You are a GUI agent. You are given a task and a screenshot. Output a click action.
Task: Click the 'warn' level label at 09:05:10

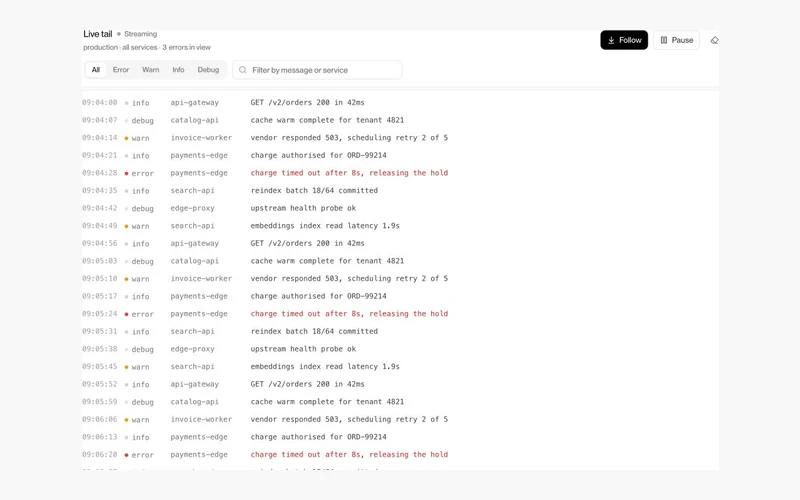[140, 279]
